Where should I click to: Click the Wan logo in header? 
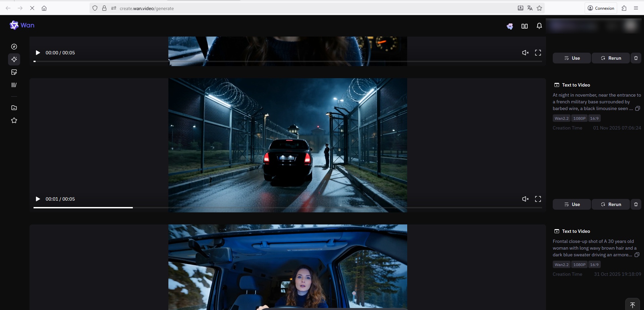click(22, 25)
